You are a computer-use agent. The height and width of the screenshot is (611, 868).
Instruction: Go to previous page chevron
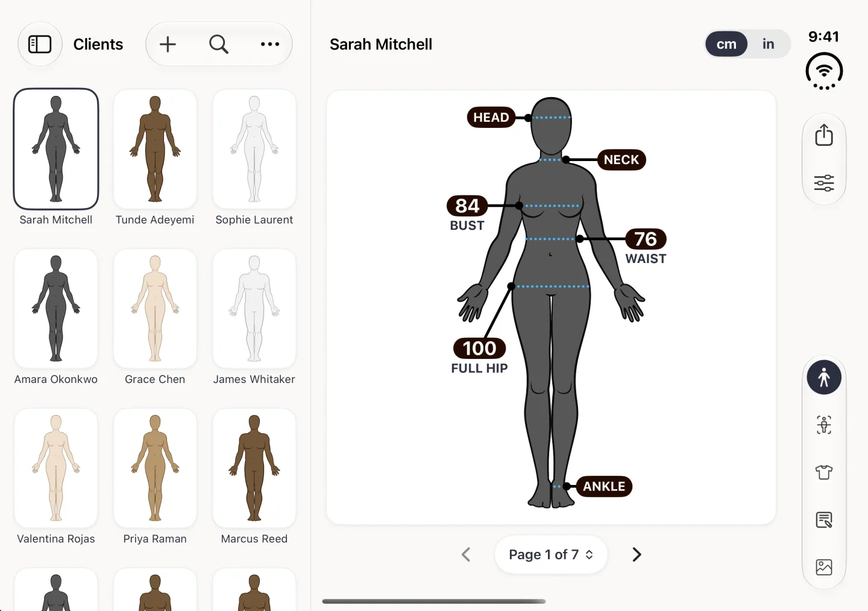466,554
